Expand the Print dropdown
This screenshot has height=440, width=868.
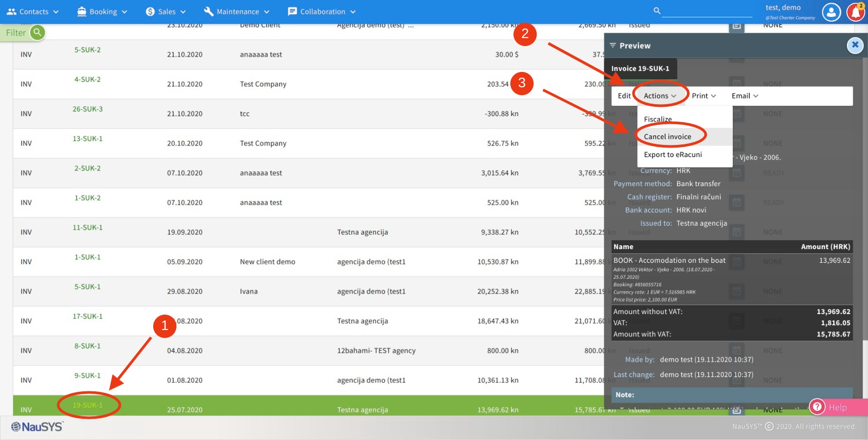(704, 96)
